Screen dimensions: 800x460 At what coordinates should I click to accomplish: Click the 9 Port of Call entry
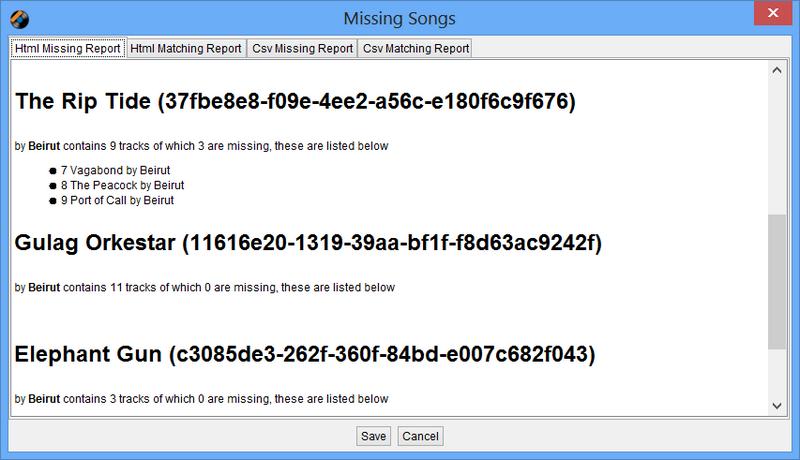pyautogui.click(x=117, y=200)
